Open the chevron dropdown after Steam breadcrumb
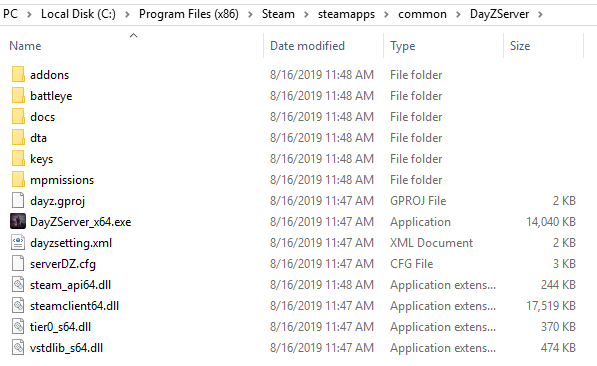597x366 pixels. (x=306, y=14)
